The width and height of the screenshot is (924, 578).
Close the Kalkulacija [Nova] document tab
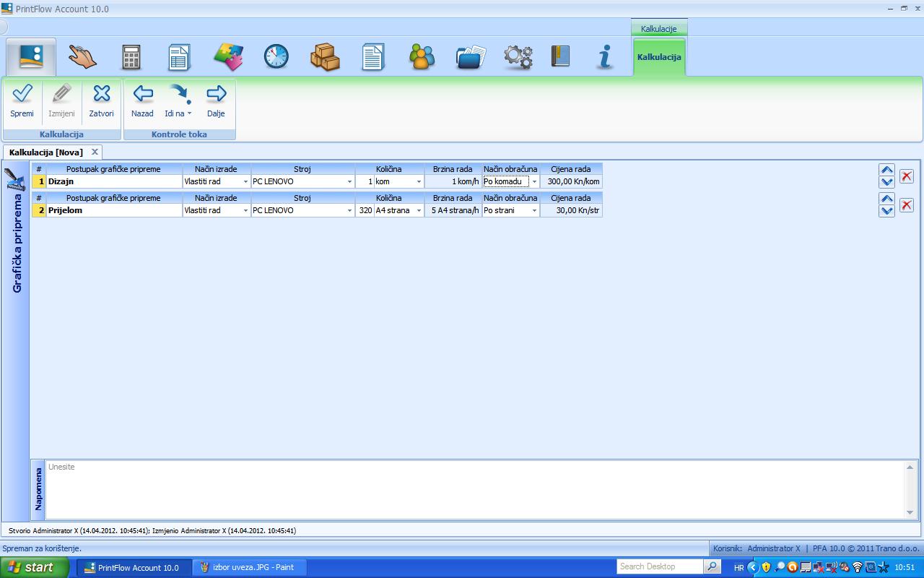coord(95,152)
